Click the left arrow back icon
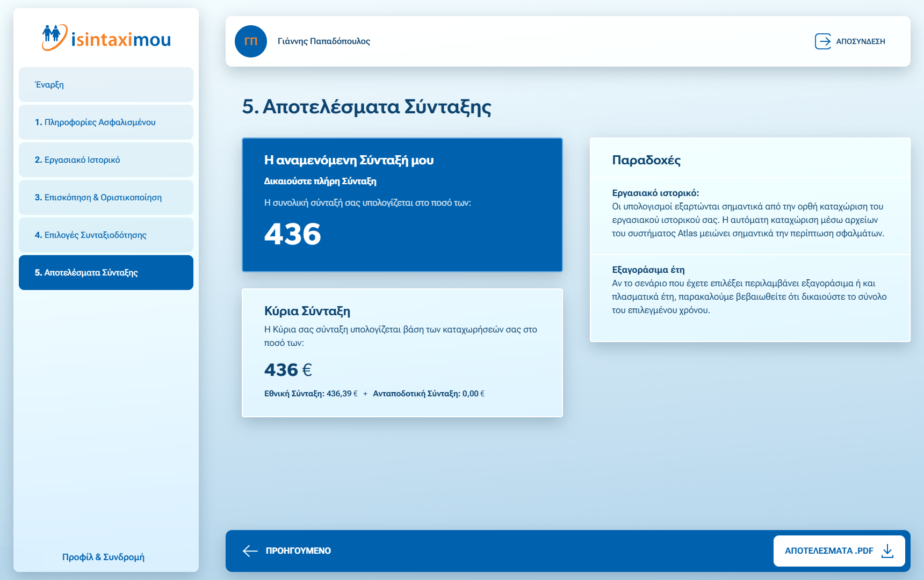The width and height of the screenshot is (924, 580). point(250,550)
